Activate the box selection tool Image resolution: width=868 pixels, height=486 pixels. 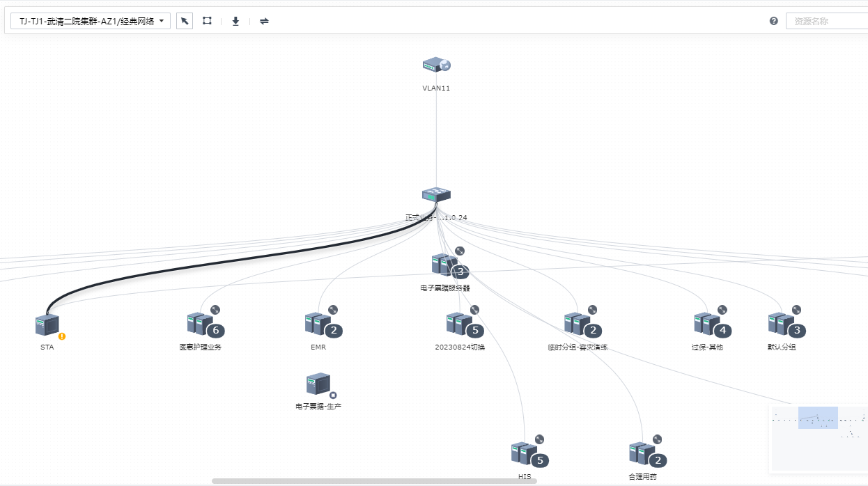pos(207,21)
